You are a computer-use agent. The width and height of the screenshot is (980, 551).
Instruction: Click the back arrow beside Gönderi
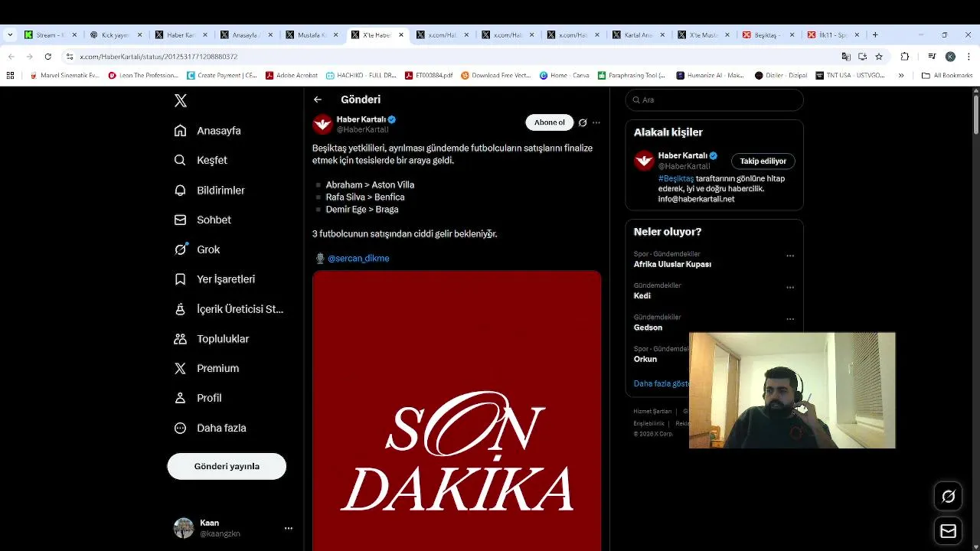pos(318,99)
